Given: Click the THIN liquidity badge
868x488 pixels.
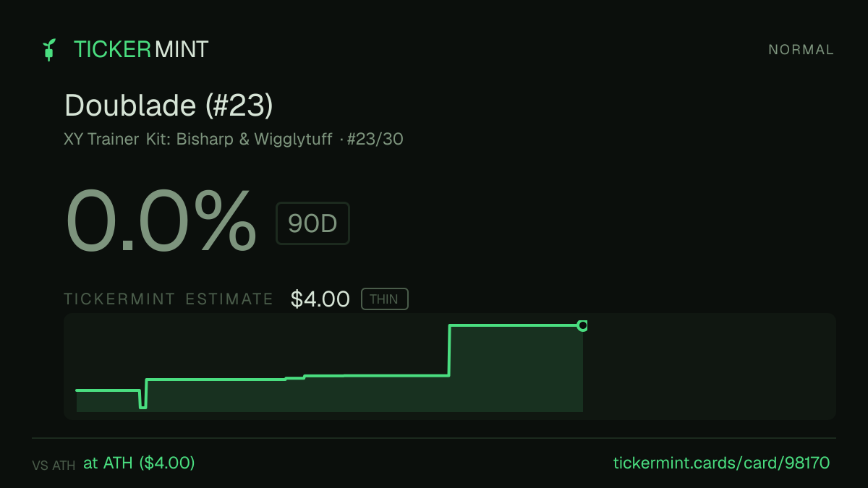Looking at the screenshot, I should pos(384,299).
